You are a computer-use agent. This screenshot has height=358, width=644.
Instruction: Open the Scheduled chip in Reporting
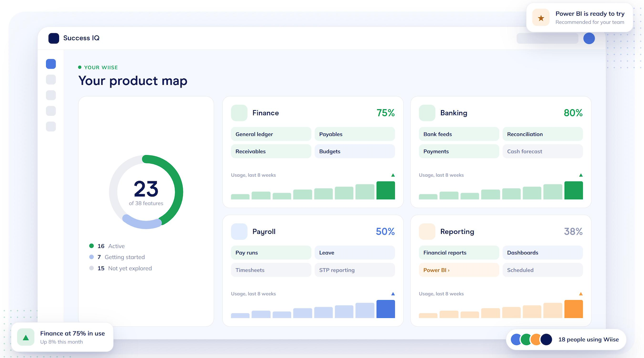(x=543, y=270)
